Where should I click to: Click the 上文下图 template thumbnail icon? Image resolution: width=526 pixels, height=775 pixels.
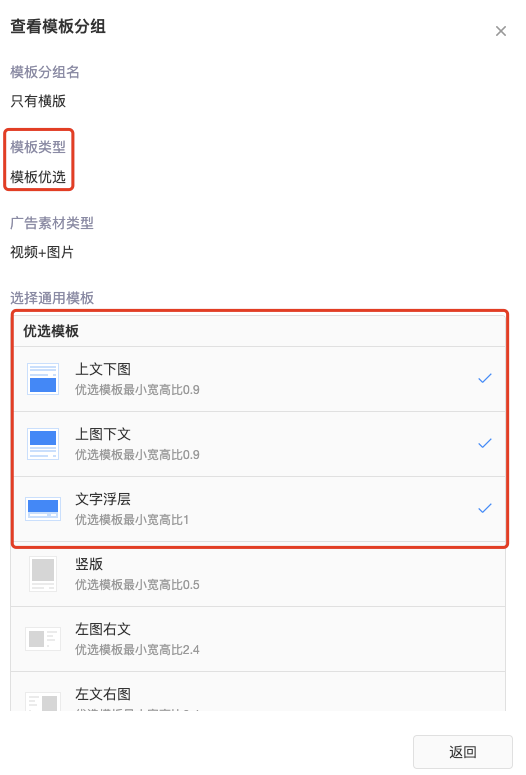coord(43,379)
